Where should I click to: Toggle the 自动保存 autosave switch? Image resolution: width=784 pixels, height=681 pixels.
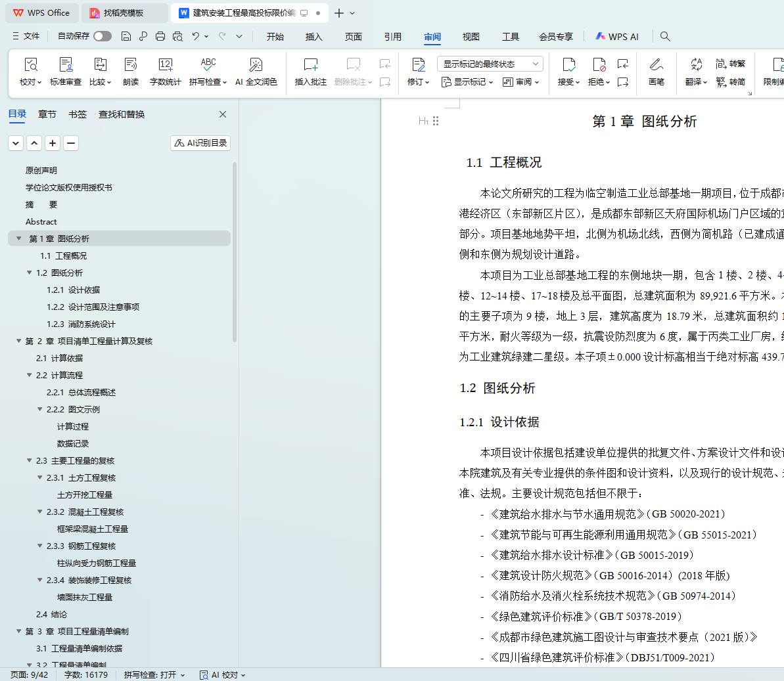pos(102,36)
